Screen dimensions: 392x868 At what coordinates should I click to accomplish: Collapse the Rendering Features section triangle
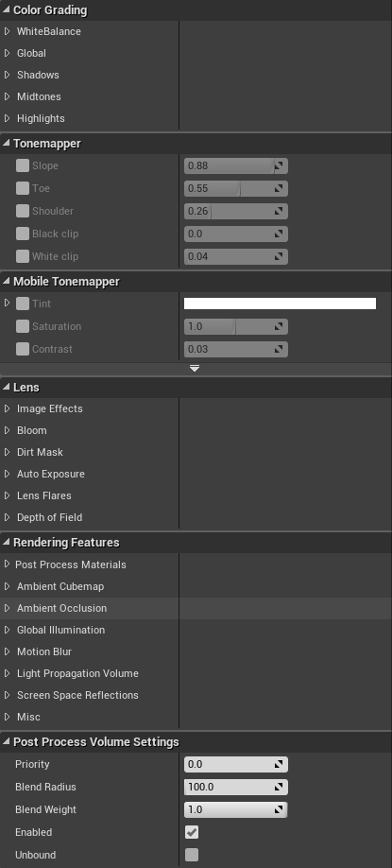pos(6,542)
